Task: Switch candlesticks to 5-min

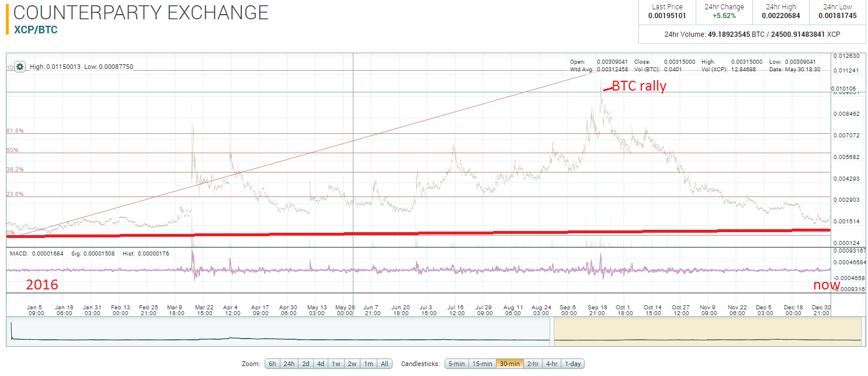Action: [456, 364]
